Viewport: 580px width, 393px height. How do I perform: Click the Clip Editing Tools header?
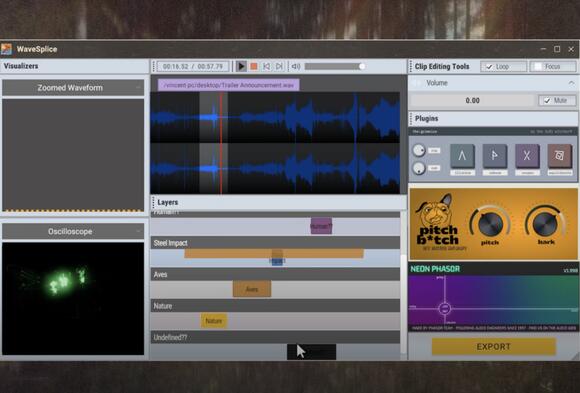[x=442, y=67]
